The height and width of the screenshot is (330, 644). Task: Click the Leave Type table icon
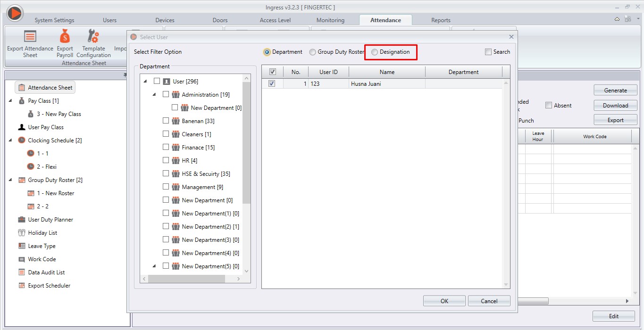22,246
